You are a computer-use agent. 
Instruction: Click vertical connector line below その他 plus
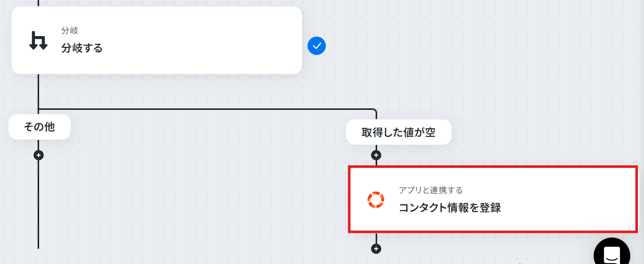[39, 203]
